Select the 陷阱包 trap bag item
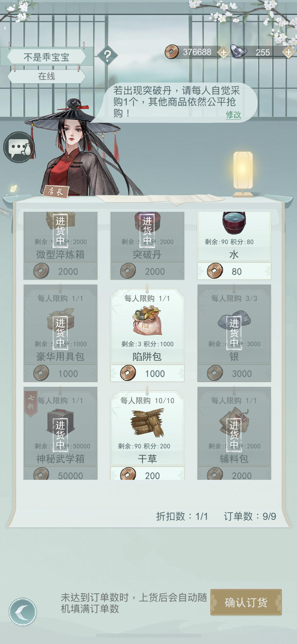The height and width of the screenshot is (644, 297). point(147,326)
